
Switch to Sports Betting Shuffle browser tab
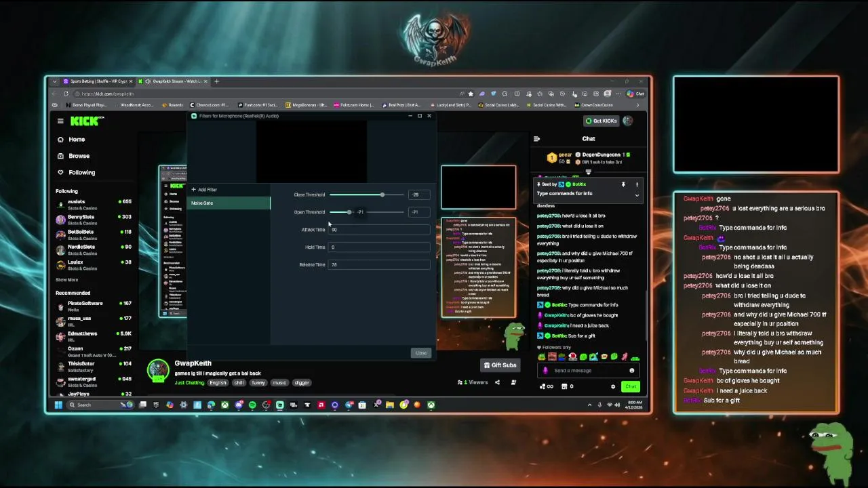tap(98, 81)
